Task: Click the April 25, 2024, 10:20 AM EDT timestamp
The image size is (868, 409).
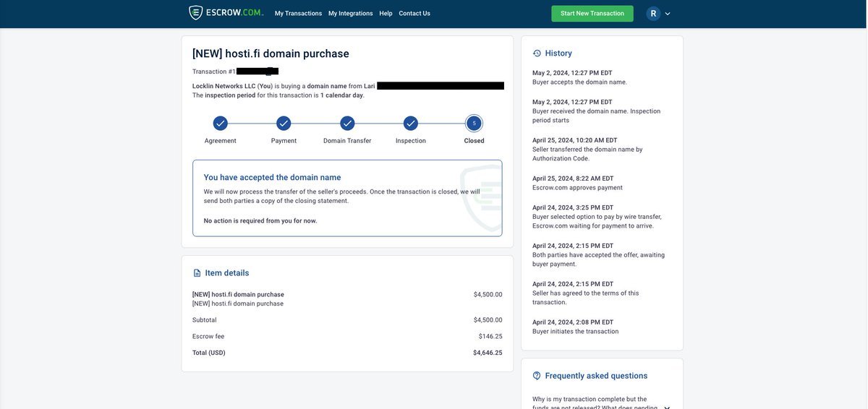Action: click(575, 140)
